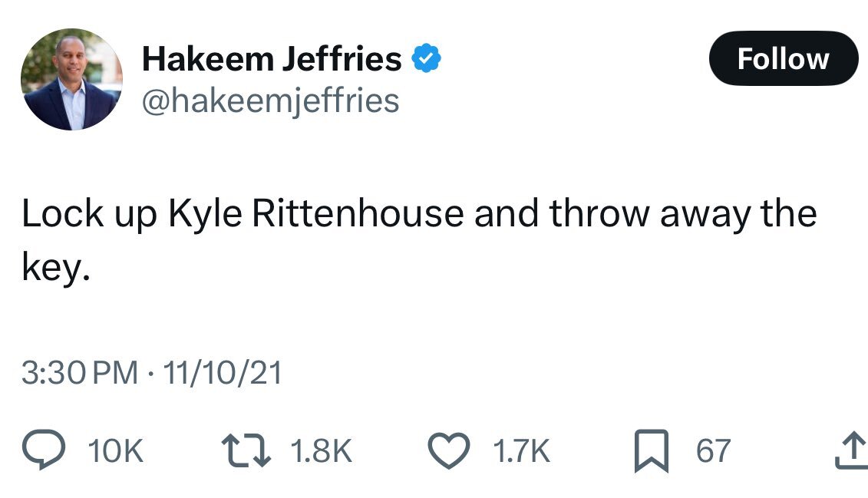Click the 3:30 PM timestamp
The width and height of the screenshot is (868, 498).
point(79,374)
